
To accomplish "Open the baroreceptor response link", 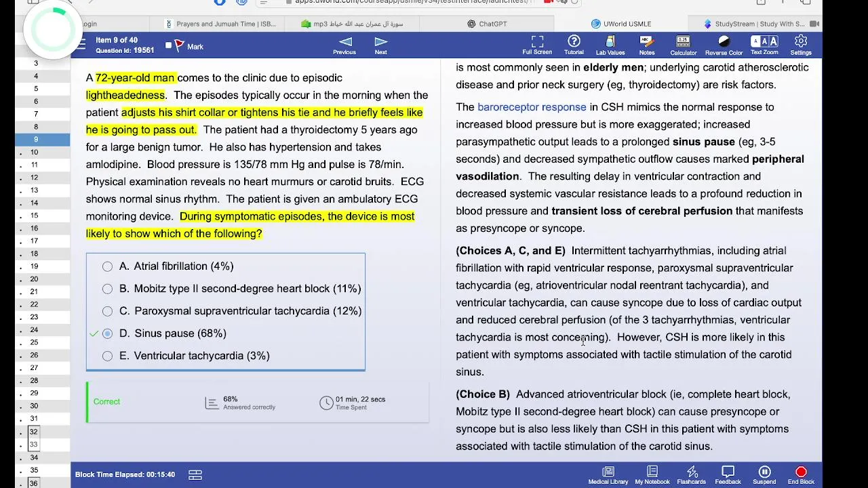I will (x=532, y=107).
